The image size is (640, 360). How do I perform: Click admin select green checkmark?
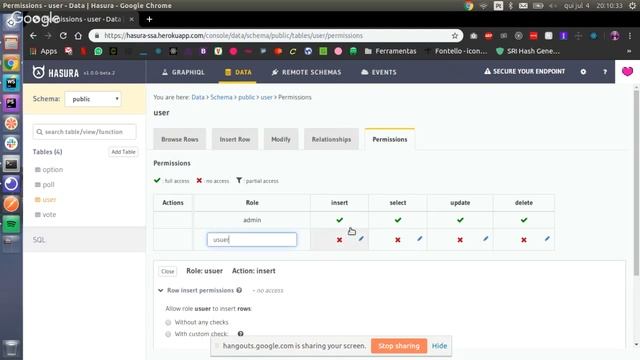click(398, 220)
